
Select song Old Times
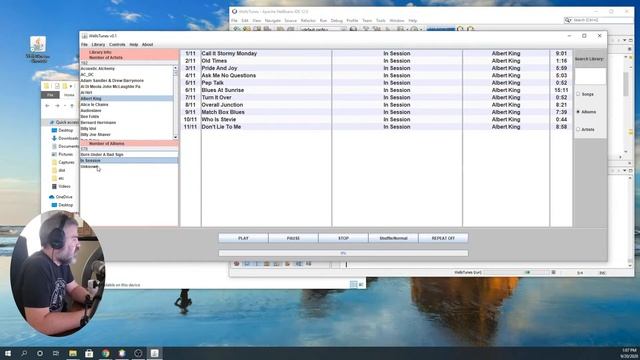coord(214,61)
